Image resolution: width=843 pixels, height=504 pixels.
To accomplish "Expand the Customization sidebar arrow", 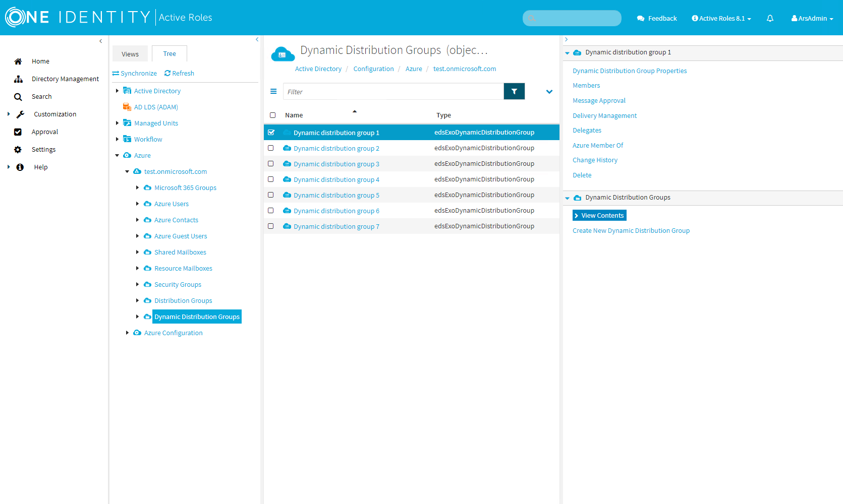I will (9, 114).
